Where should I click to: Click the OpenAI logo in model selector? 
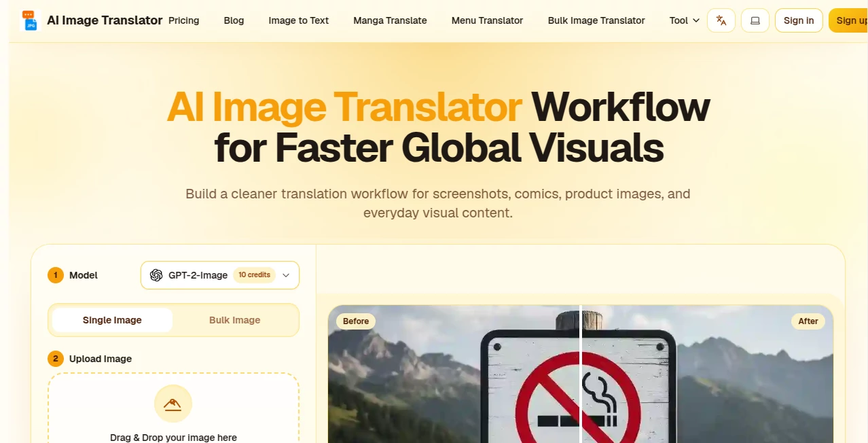coord(156,275)
